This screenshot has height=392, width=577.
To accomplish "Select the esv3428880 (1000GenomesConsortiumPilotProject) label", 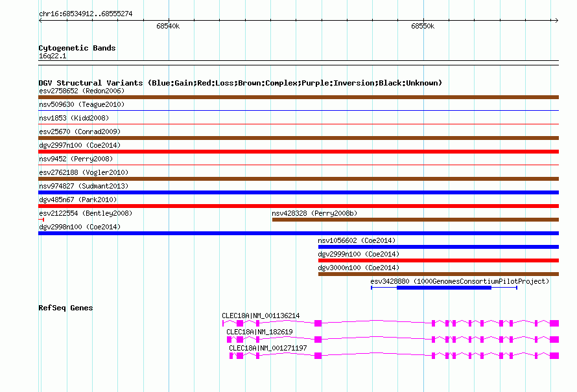I will pos(460,281).
